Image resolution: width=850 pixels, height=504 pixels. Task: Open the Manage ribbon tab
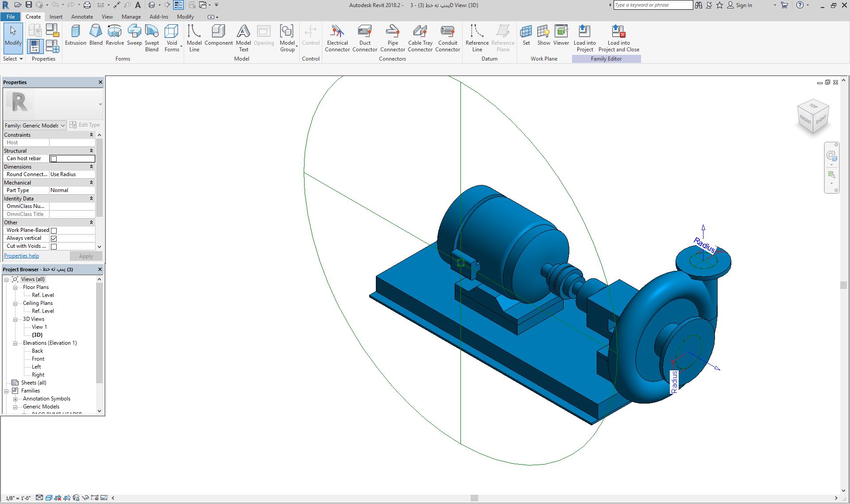pyautogui.click(x=131, y=17)
